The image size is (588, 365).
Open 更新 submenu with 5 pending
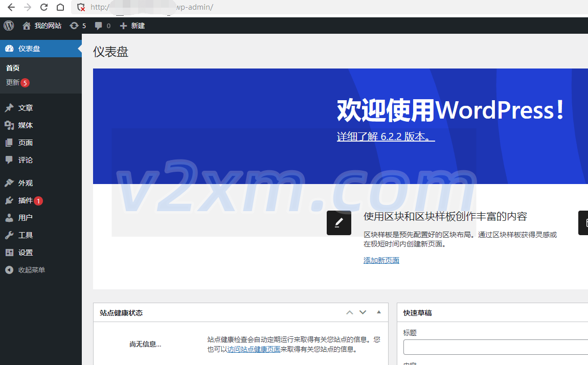point(13,82)
